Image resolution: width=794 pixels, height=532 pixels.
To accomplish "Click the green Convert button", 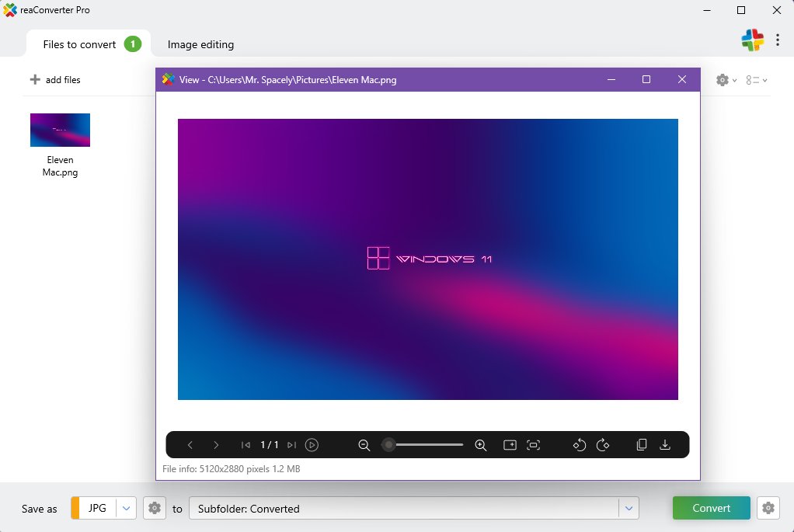I will tap(712, 508).
